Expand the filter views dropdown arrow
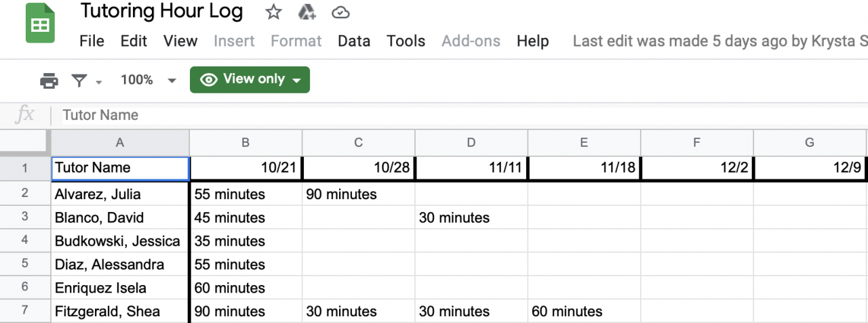 pyautogui.click(x=99, y=82)
